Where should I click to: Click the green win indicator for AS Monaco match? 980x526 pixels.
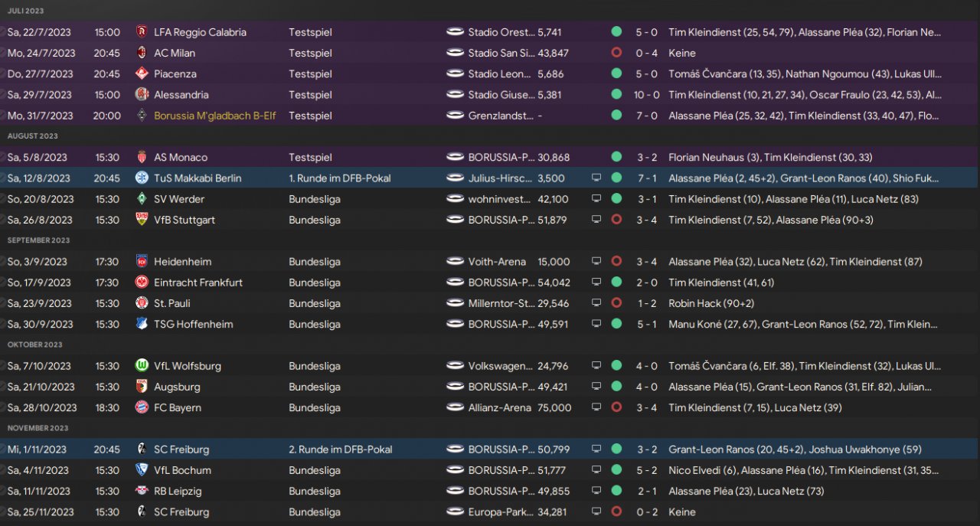(616, 157)
